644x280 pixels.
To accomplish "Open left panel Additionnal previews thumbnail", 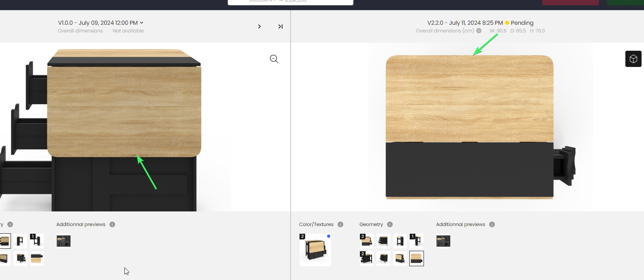I will (64, 241).
